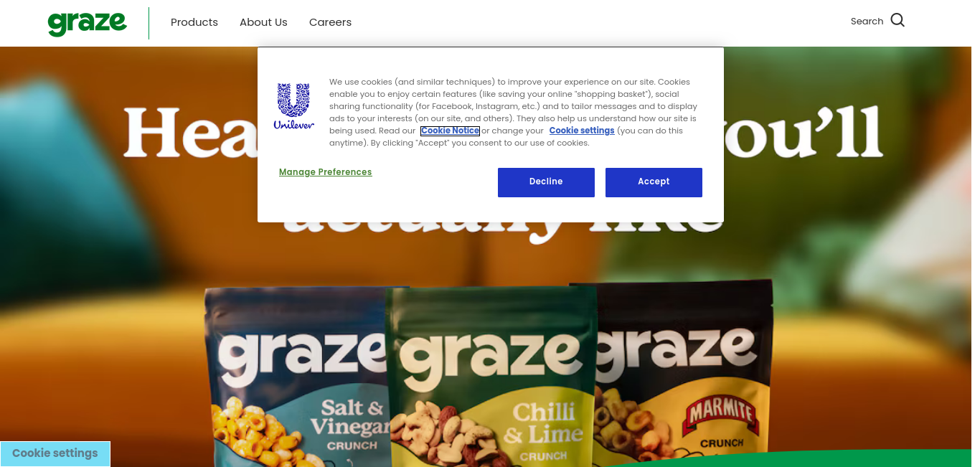Click the floating Cookie settings button
The image size is (980, 467).
pyautogui.click(x=55, y=453)
